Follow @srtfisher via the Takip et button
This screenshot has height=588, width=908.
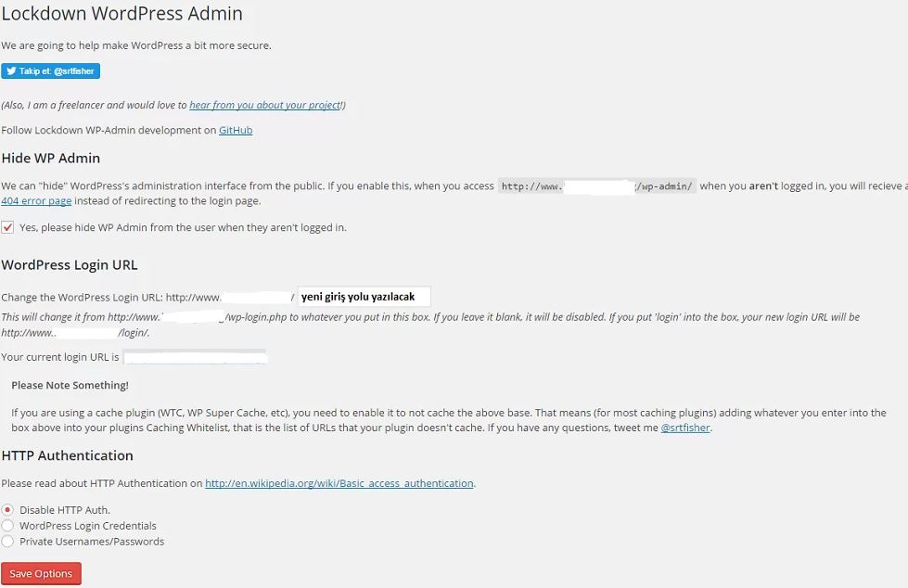(x=50, y=71)
